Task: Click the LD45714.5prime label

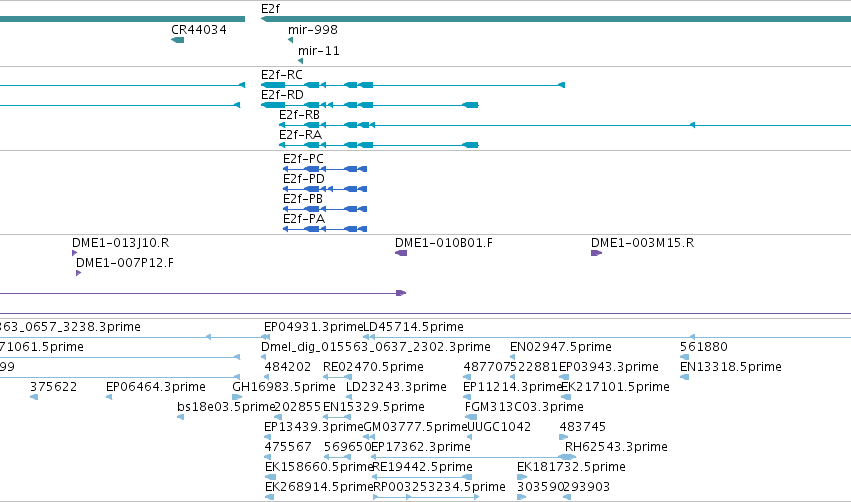Action: 413,327
